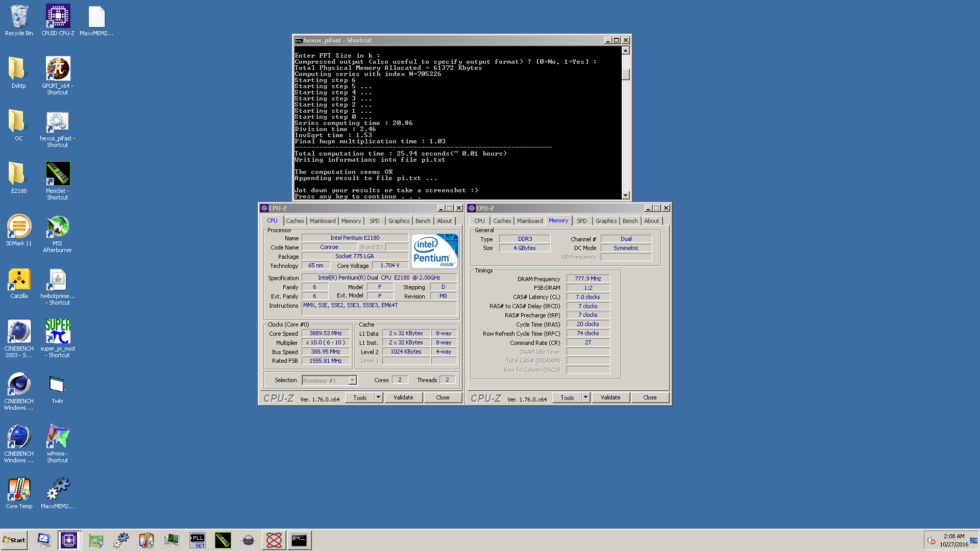
Task: Open 3DMark 11 desktop icon
Action: click(x=19, y=231)
